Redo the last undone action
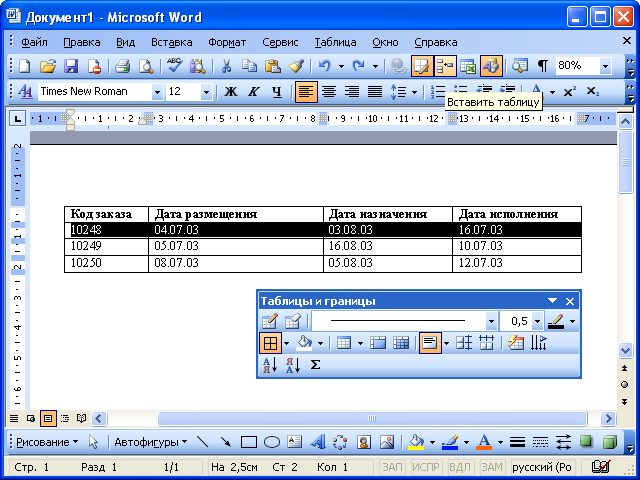The height and width of the screenshot is (480, 640). click(x=358, y=66)
